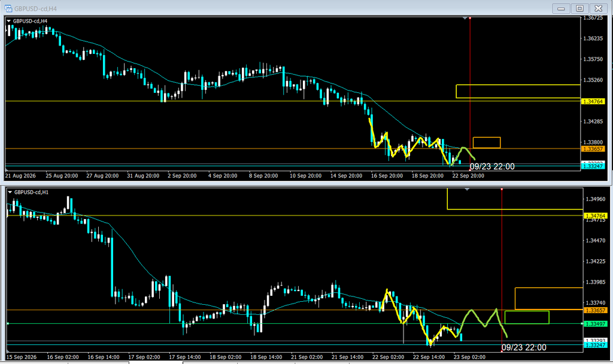Image resolution: width=613 pixels, height=364 pixels.
Task: Click the 23 Sep 02:00 time axis label
Action: click(x=469, y=357)
